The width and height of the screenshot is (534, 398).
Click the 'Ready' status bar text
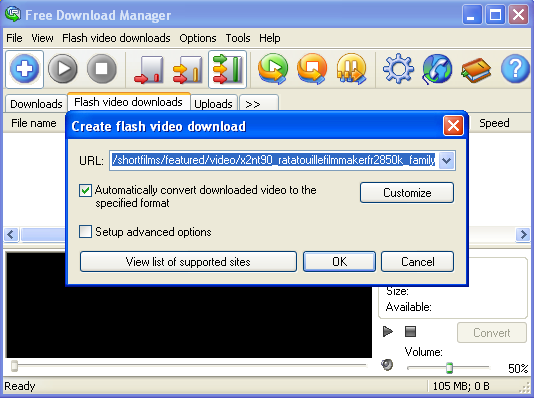coord(20,386)
